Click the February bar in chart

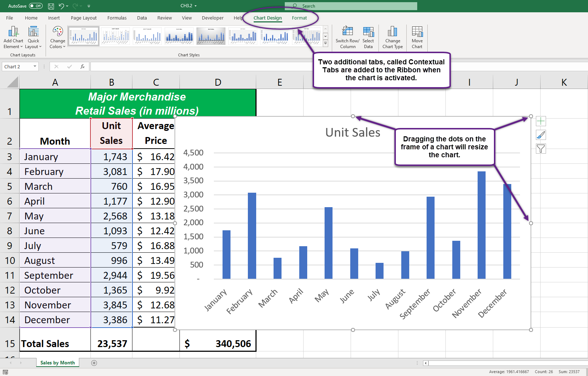(x=252, y=236)
